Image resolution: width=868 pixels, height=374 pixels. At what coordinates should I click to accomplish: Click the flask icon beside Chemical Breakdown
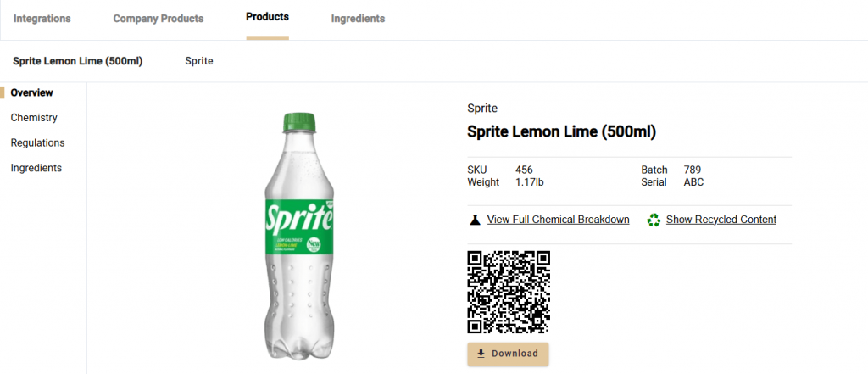click(475, 220)
